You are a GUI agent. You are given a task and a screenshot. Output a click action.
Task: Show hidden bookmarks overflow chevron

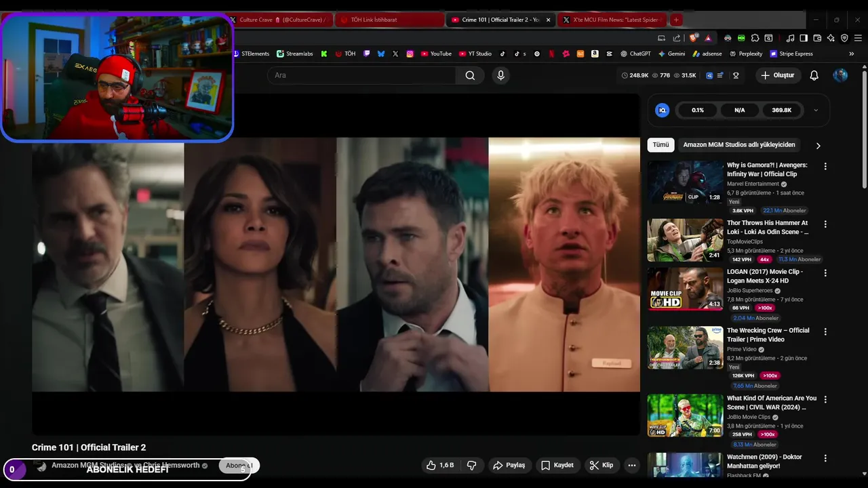coord(852,54)
